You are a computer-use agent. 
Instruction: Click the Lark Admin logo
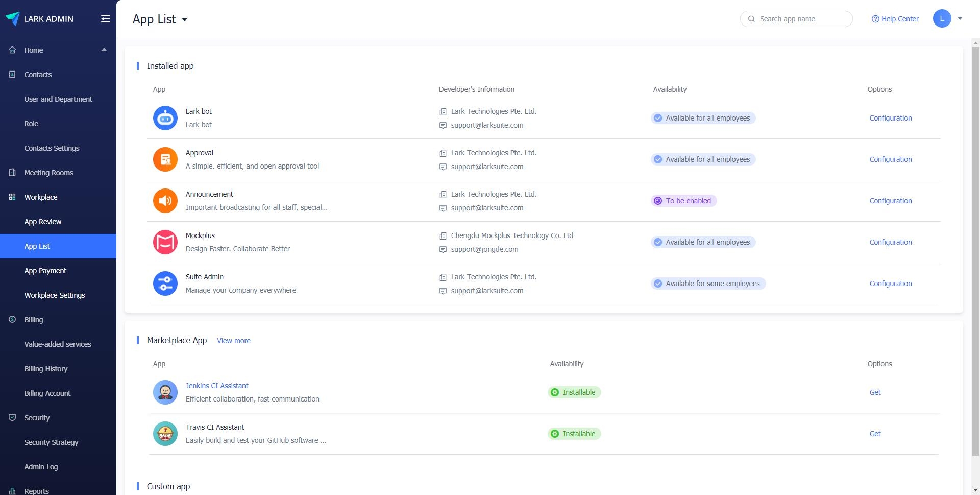point(13,19)
